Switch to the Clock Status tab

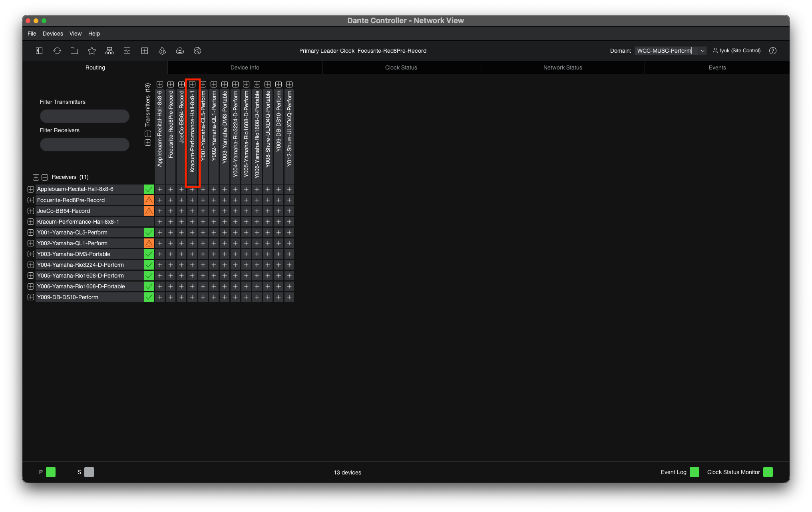click(401, 67)
